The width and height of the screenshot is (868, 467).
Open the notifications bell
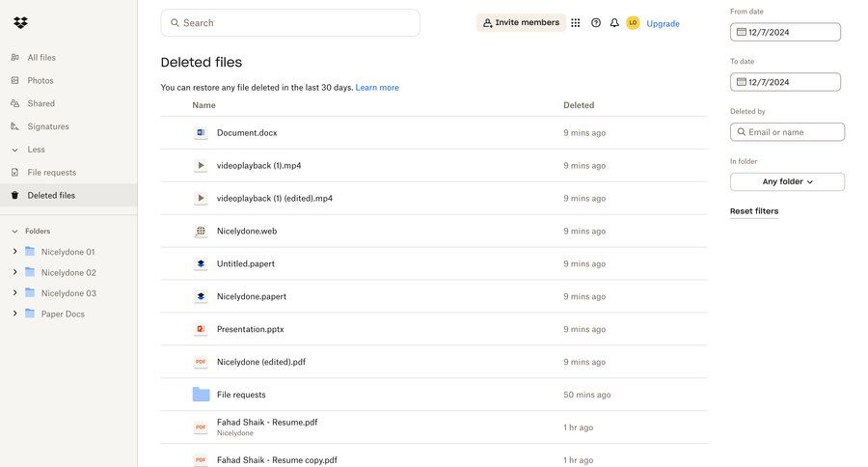614,23
